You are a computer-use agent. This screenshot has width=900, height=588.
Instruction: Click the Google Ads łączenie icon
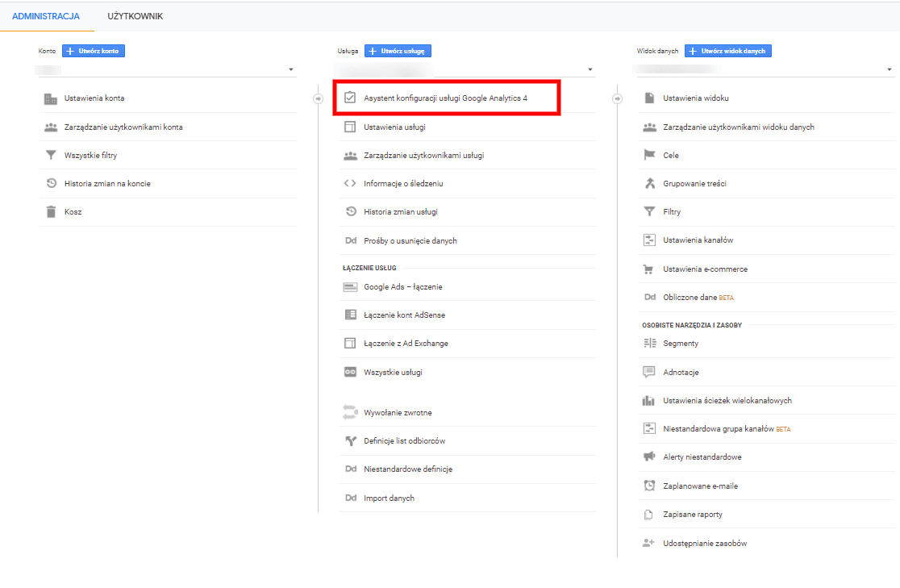click(350, 286)
